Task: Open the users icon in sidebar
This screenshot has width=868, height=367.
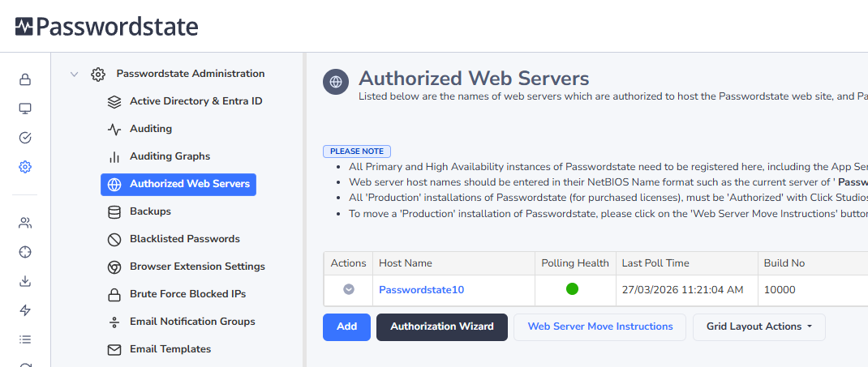Action: (25, 224)
